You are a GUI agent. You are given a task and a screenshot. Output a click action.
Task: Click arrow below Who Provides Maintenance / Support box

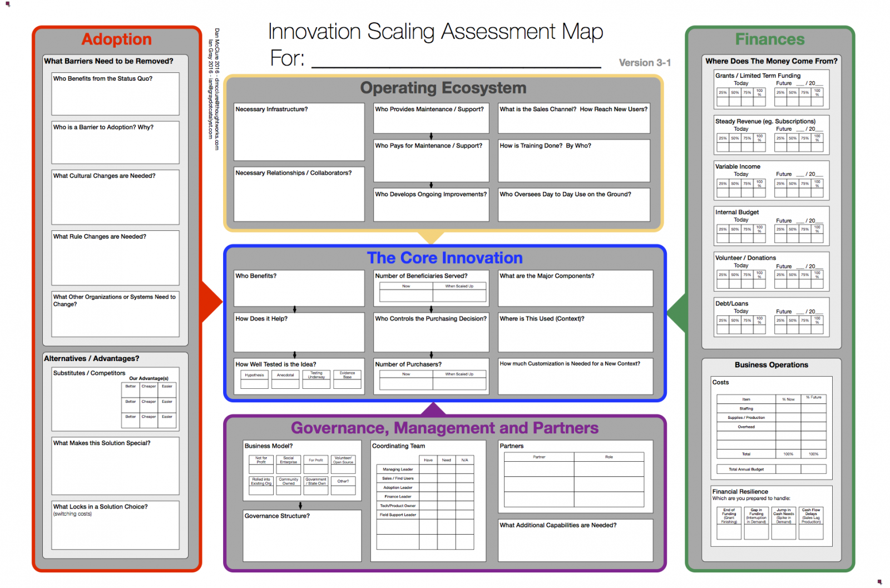(x=431, y=136)
